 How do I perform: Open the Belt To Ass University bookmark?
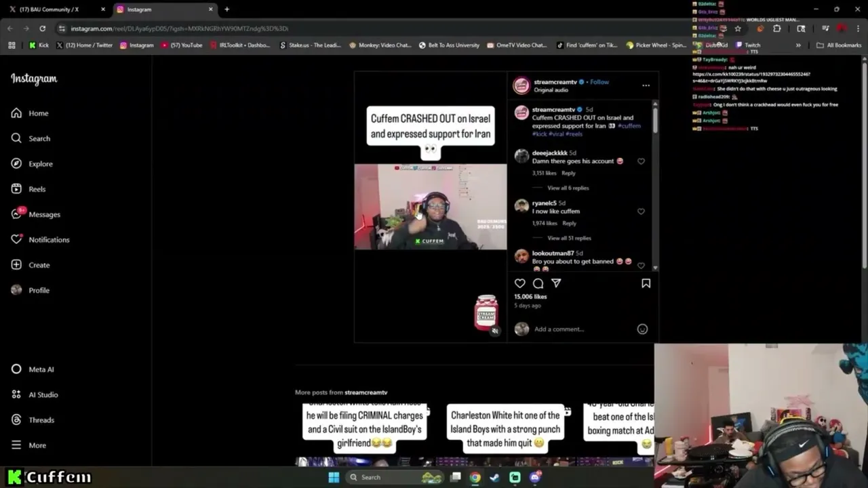click(449, 45)
